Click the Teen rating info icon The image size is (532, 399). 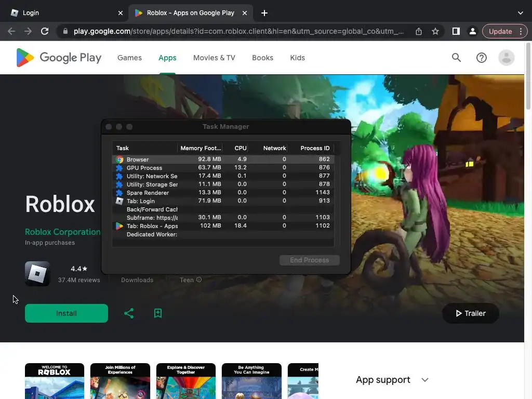199,280
